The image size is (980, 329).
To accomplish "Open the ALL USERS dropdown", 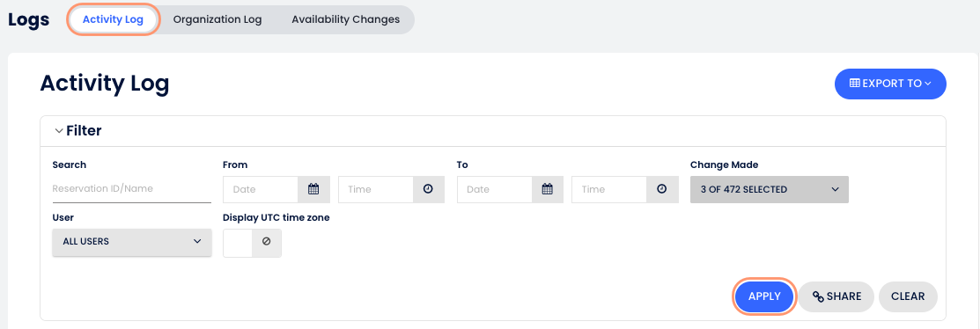I will (132, 241).
